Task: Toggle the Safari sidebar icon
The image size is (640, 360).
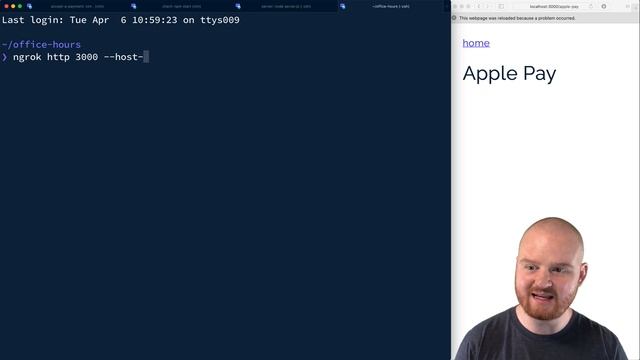Action: tap(501, 7)
